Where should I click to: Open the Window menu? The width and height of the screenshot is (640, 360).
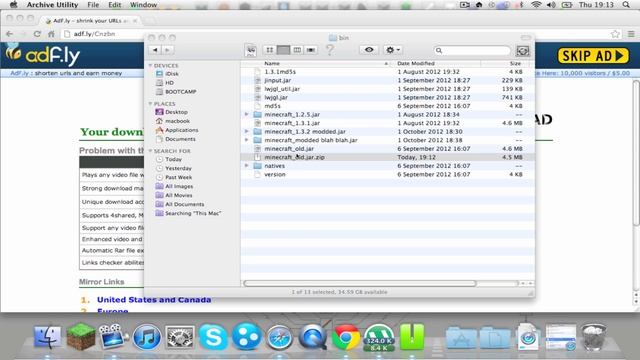[143, 5]
